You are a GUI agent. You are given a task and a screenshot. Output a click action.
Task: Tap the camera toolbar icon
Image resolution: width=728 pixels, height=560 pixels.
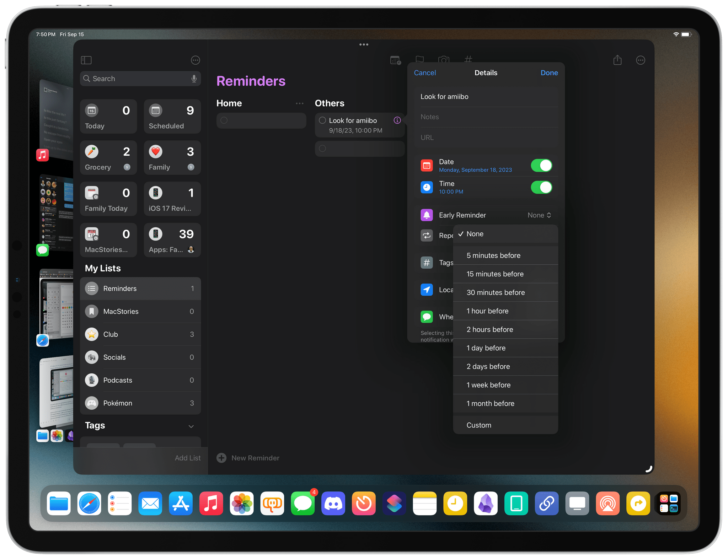click(x=444, y=59)
